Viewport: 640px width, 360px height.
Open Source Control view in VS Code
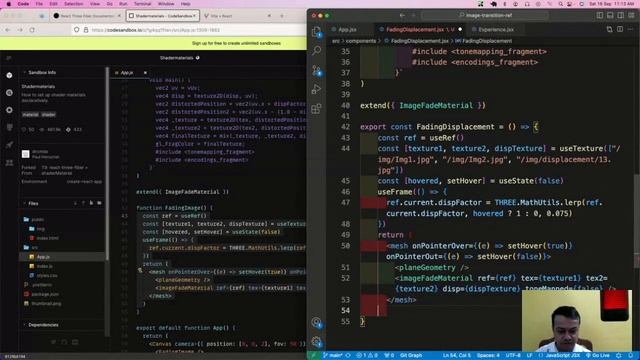coord(316,70)
